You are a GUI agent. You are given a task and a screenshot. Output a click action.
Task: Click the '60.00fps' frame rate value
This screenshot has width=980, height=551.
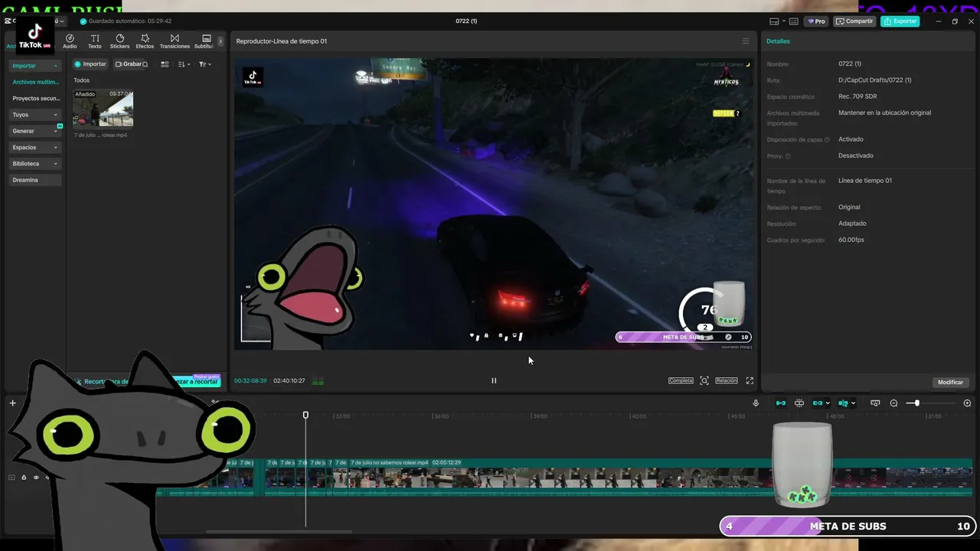(x=851, y=240)
